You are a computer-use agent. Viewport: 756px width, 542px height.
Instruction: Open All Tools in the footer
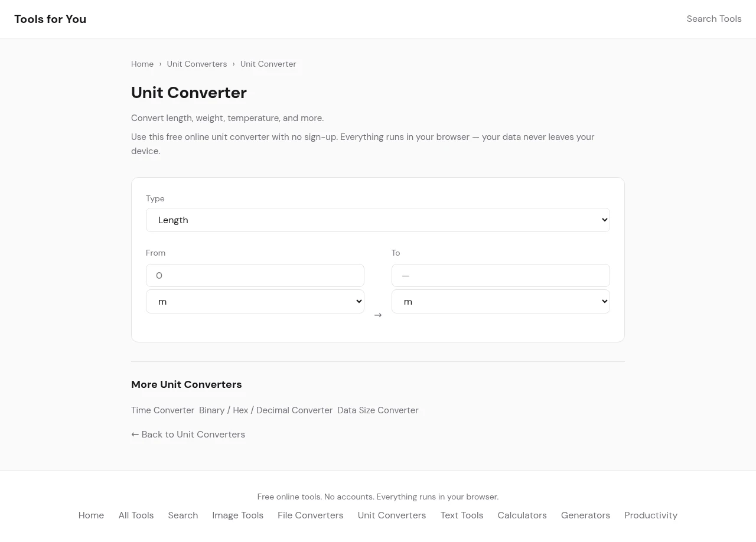[136, 515]
